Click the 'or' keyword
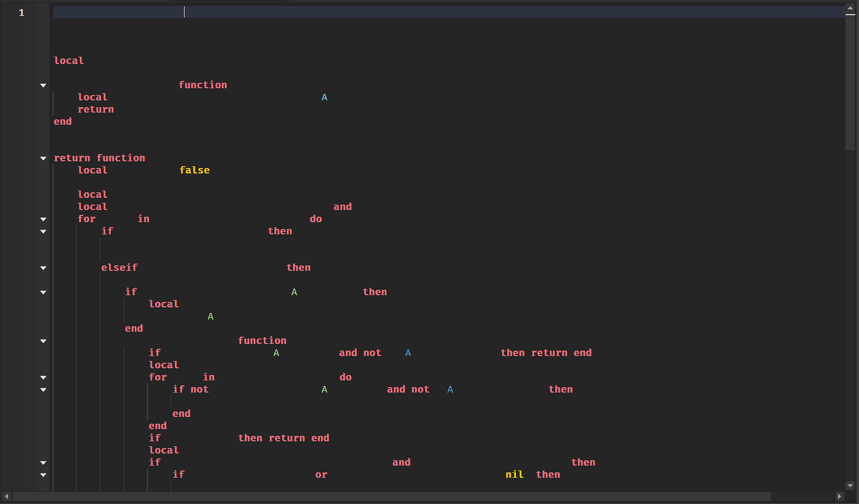 click(321, 475)
